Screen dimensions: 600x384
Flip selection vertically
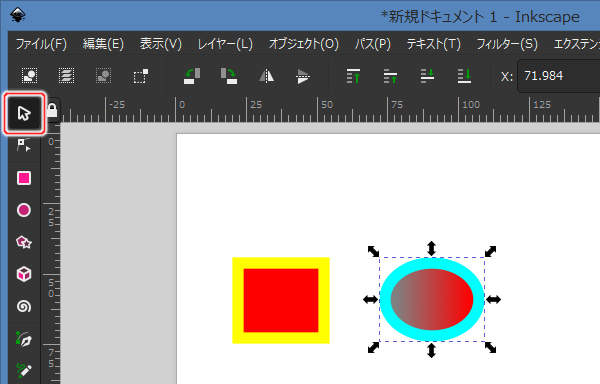[303, 76]
